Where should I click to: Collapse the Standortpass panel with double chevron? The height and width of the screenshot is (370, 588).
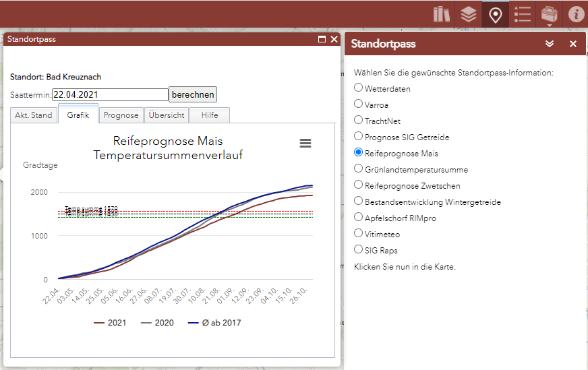click(x=550, y=44)
